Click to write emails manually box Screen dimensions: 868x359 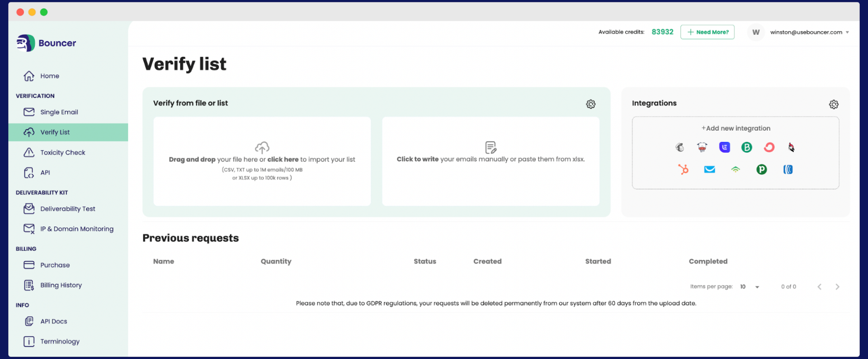[491, 161]
